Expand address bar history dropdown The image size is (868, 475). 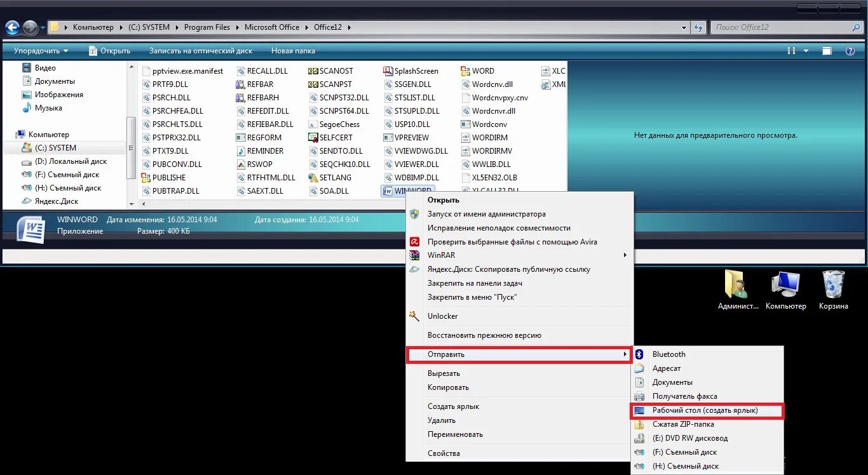tap(684, 27)
